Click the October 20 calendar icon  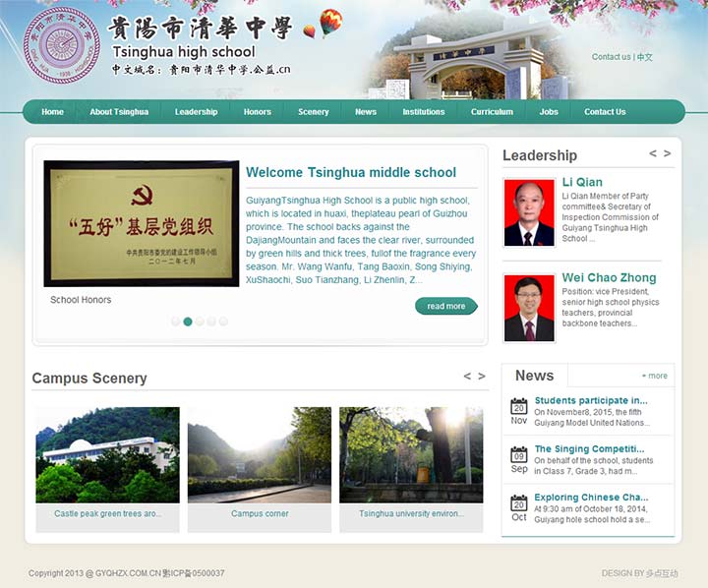[x=519, y=503]
